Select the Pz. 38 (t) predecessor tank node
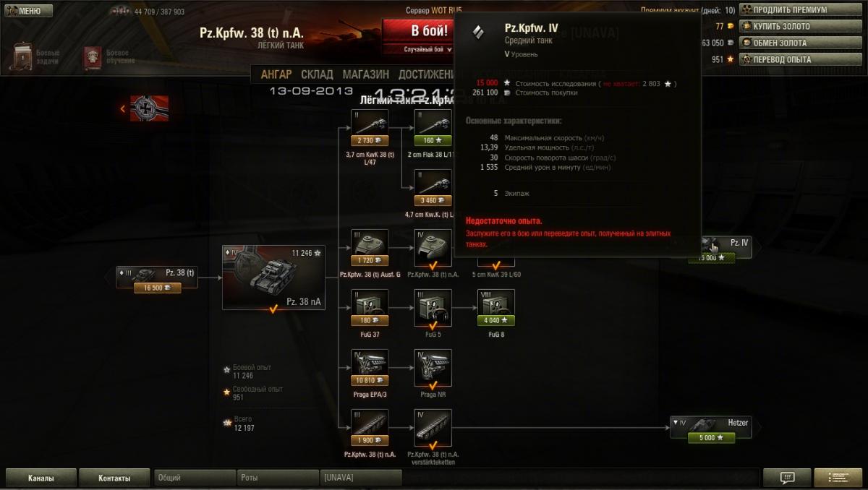Image resolution: width=868 pixels, height=490 pixels. coord(157,278)
